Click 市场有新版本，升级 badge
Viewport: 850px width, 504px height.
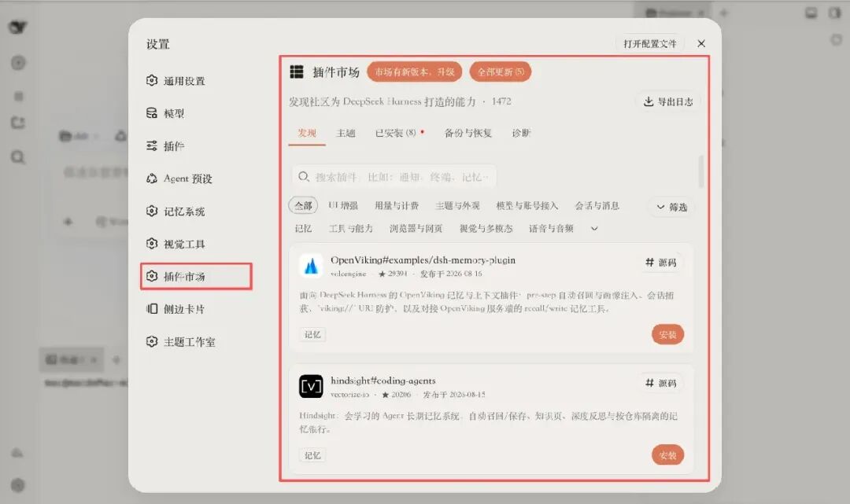(x=415, y=72)
